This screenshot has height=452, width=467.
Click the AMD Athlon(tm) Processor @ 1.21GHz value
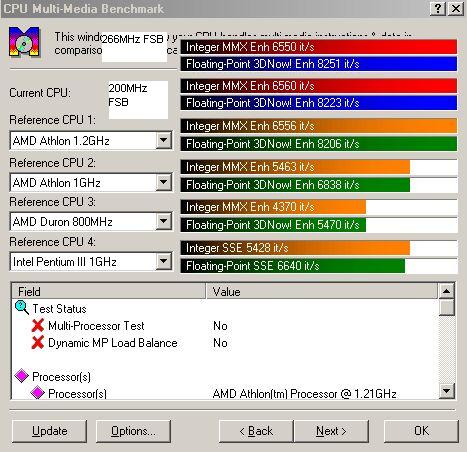point(304,394)
